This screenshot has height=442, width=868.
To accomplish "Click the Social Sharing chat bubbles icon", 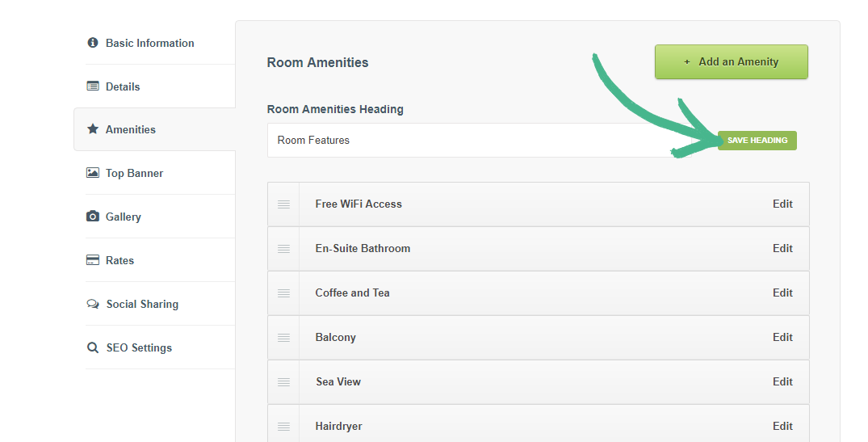I will pyautogui.click(x=93, y=304).
